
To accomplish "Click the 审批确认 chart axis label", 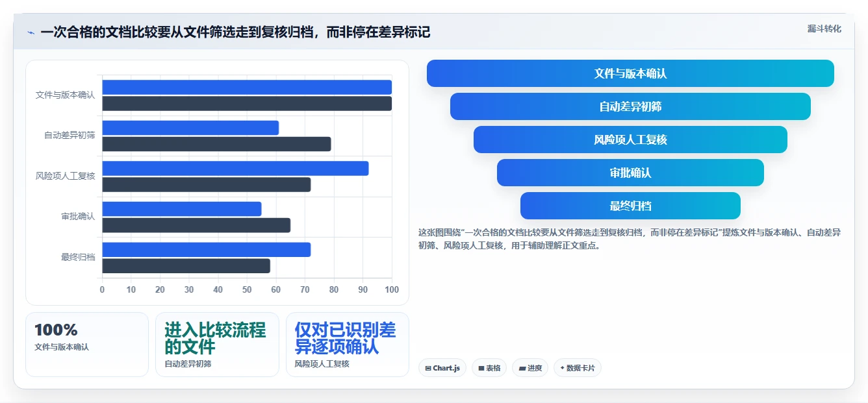I will pyautogui.click(x=78, y=216).
